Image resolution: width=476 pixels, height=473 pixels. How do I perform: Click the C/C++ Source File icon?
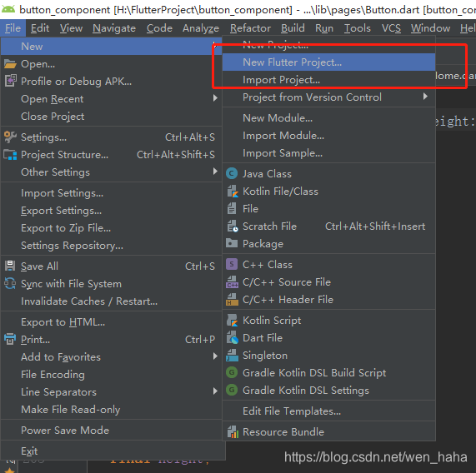[x=233, y=282]
